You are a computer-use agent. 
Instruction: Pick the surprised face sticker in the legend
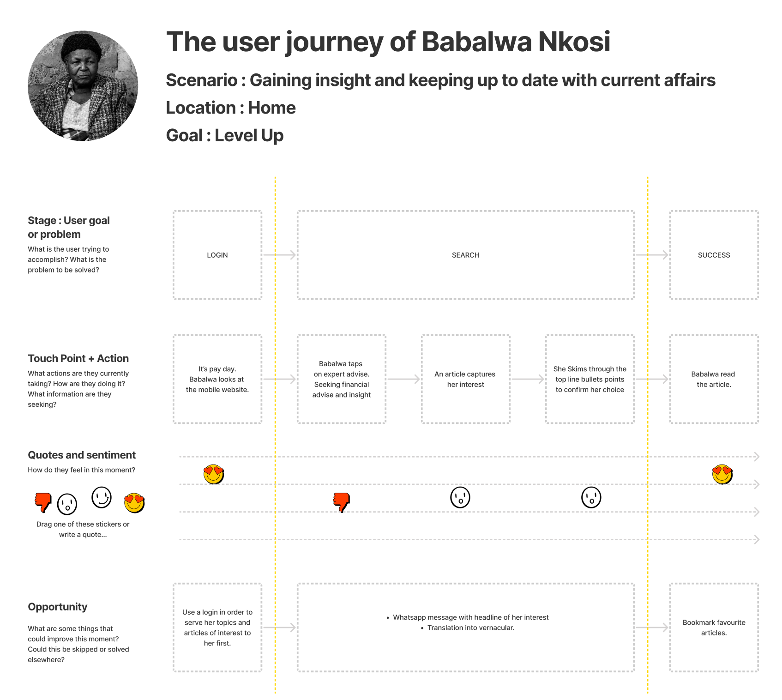67,504
